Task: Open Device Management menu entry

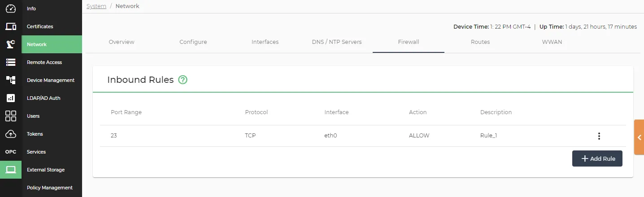Action: (52, 80)
